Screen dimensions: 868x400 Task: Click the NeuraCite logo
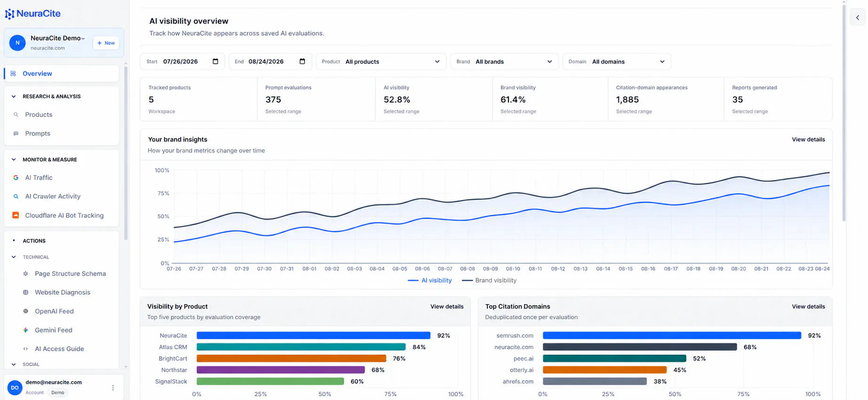coord(32,14)
